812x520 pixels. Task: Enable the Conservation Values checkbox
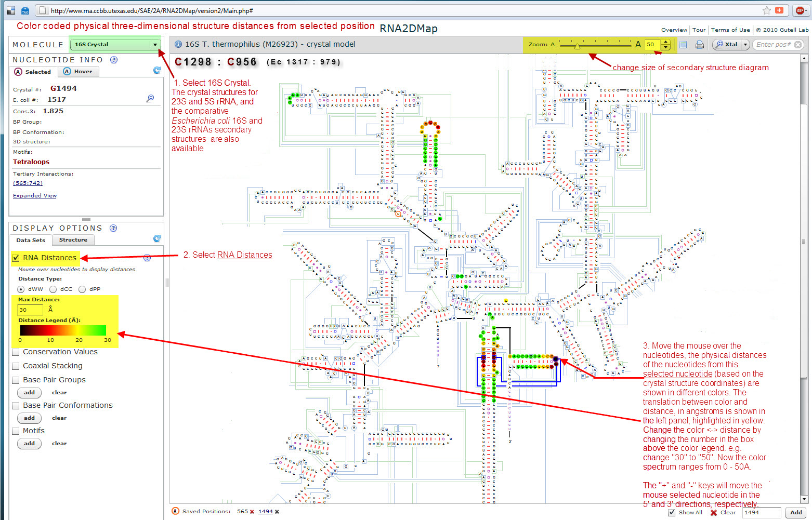click(x=16, y=352)
